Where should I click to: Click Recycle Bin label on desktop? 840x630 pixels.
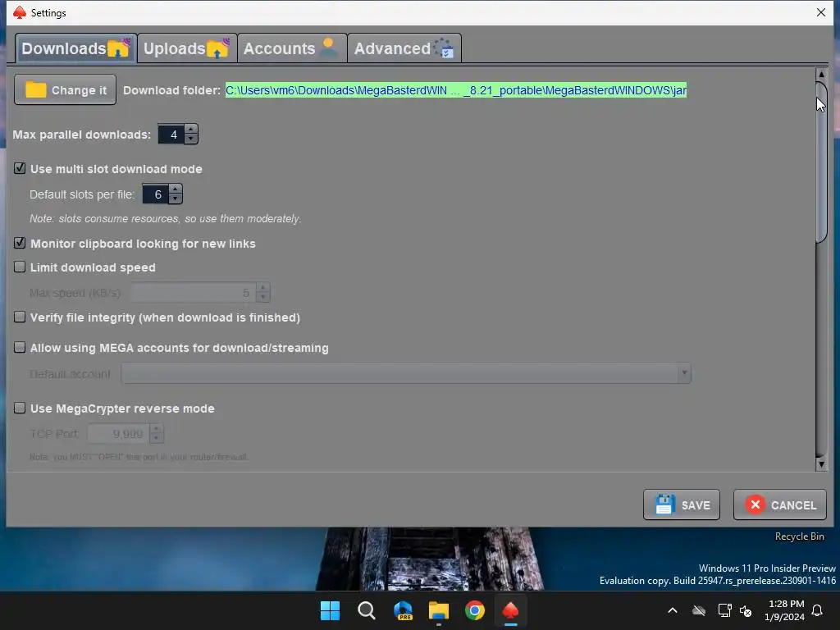tap(799, 536)
